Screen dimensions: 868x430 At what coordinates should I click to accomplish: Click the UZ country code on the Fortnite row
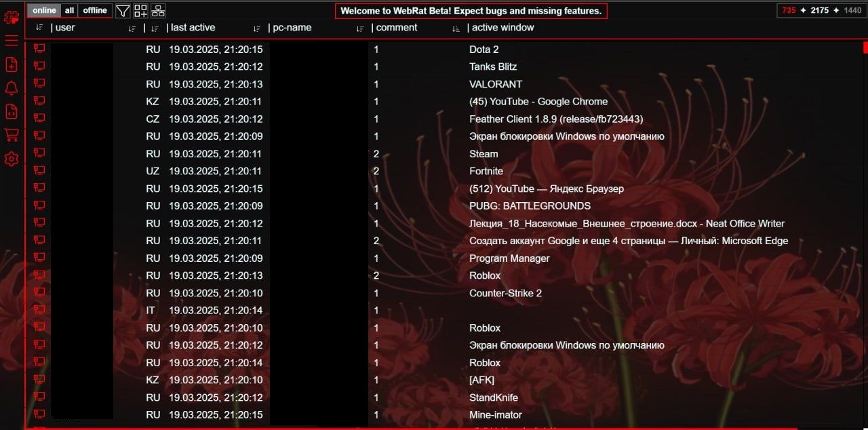153,171
